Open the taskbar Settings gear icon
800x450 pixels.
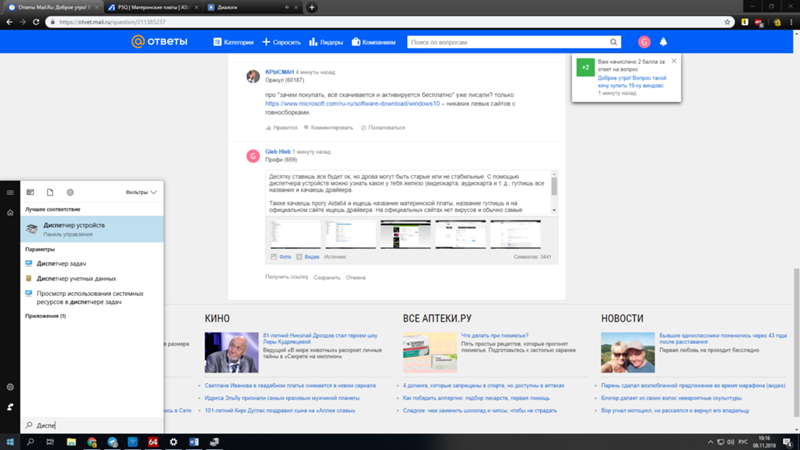[x=173, y=442]
